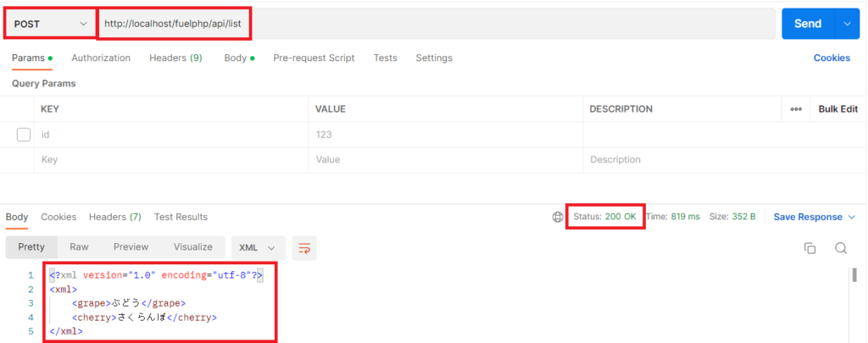
Task: Click the response pane vertical scrollbar
Action: click(x=854, y=277)
